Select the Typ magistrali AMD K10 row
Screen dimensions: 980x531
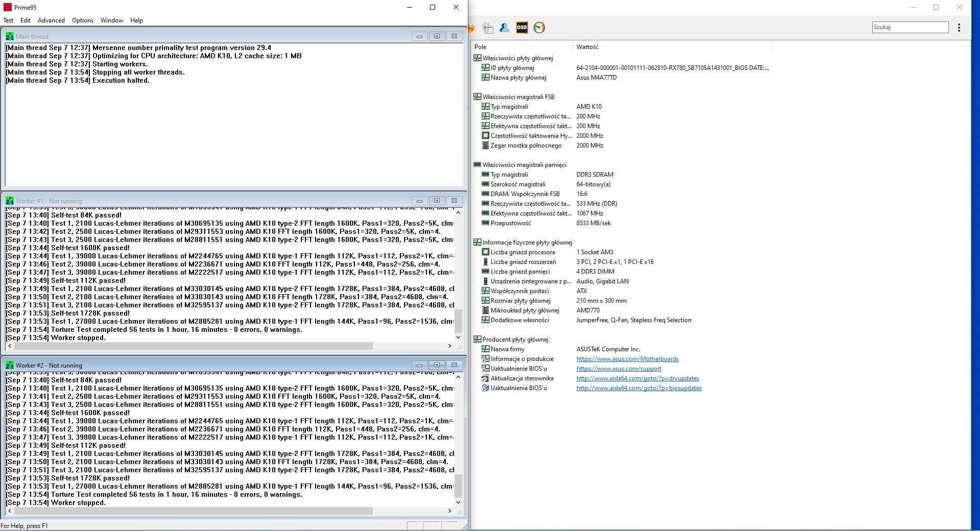coord(620,107)
